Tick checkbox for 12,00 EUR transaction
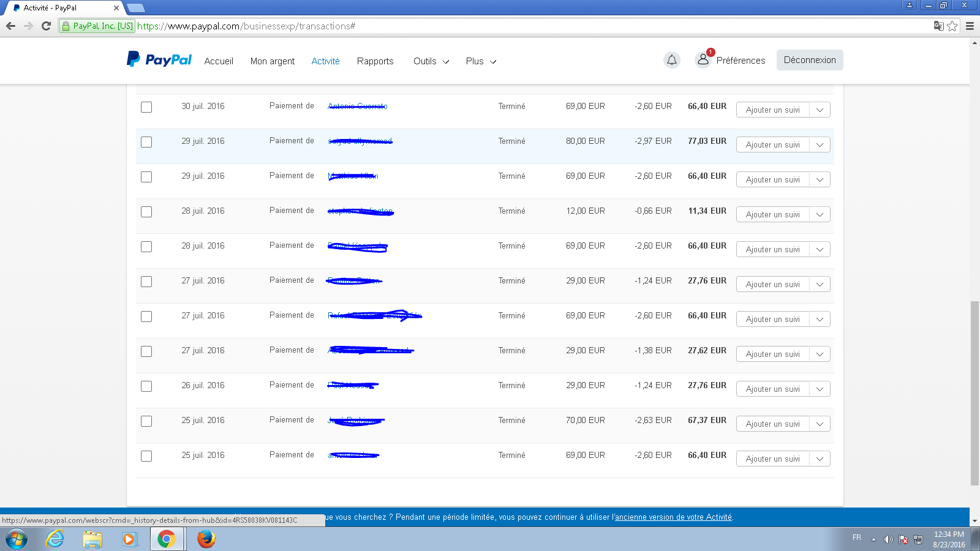The width and height of the screenshot is (980, 551). coord(146,212)
